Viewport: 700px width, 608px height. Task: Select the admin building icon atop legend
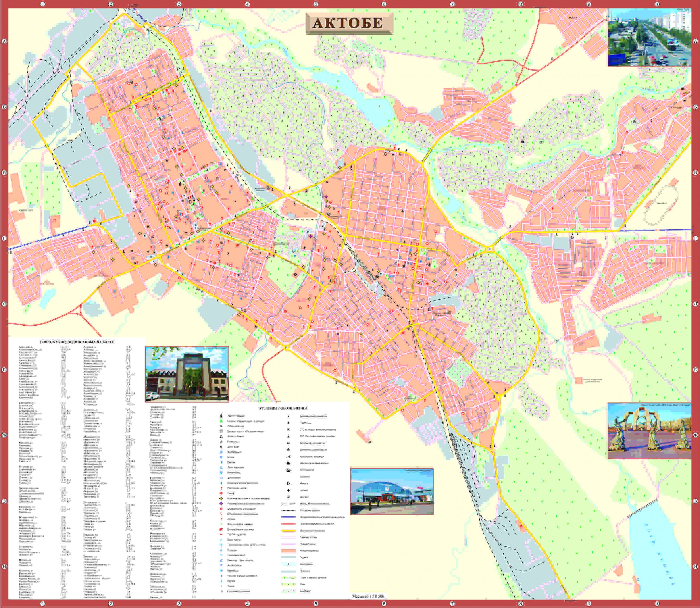pos(221,416)
